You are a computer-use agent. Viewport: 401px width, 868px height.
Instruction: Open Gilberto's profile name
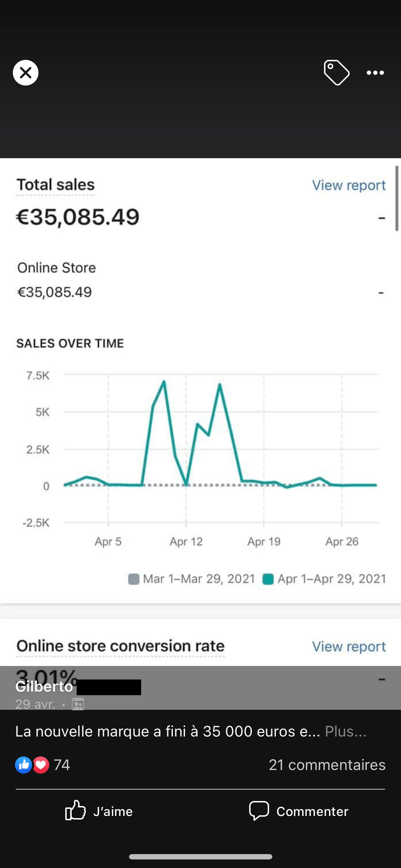pyautogui.click(x=44, y=686)
